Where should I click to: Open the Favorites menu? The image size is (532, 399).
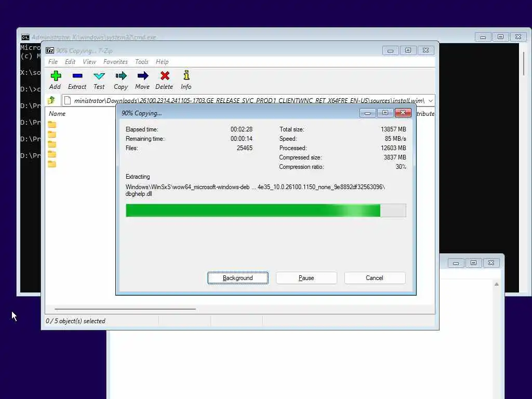(115, 62)
